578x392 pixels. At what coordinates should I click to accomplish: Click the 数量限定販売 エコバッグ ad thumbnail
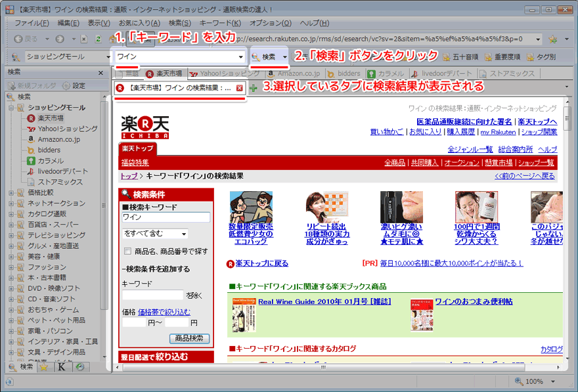click(251, 207)
